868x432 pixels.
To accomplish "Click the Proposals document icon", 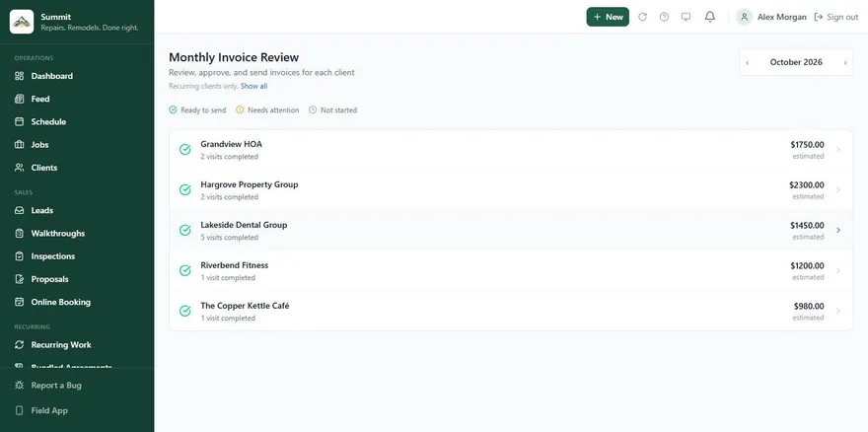I will (20, 279).
